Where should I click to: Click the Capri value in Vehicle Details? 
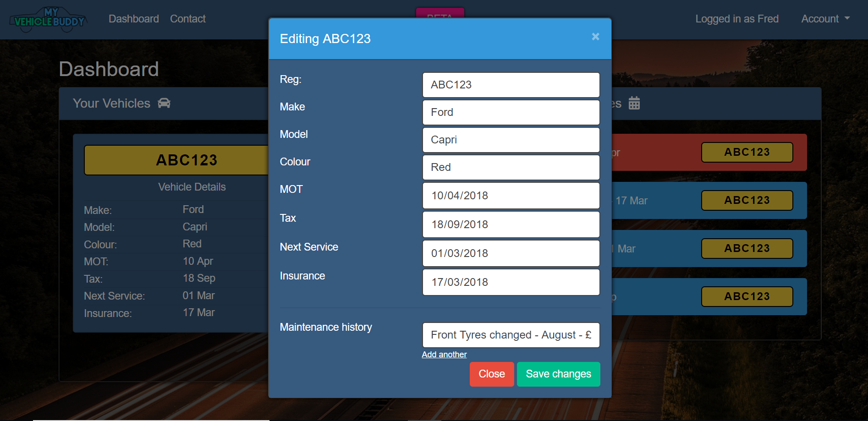coord(195,227)
